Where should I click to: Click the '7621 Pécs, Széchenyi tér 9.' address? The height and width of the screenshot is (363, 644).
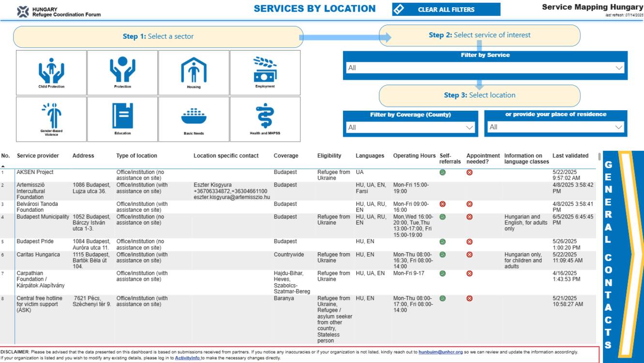(92, 301)
